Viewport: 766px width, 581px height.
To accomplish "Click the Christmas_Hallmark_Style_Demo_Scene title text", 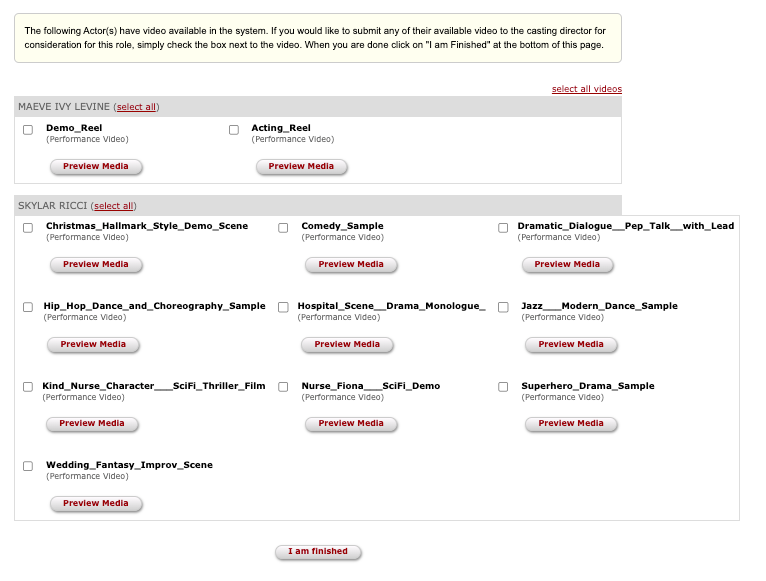I will pyautogui.click(x=147, y=226).
